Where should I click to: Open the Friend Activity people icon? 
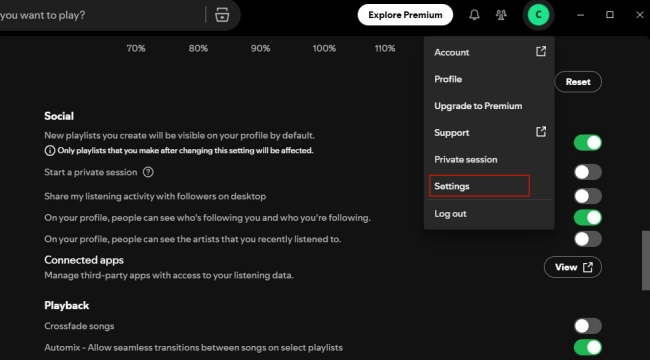(x=501, y=15)
